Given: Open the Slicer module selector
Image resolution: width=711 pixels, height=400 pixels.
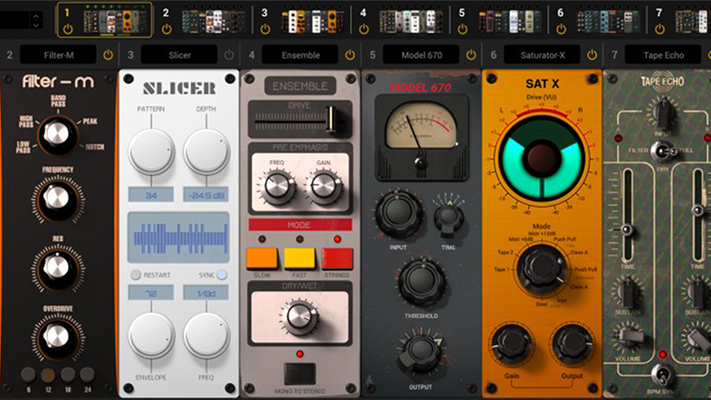Looking at the screenshot, I should coord(179,55).
